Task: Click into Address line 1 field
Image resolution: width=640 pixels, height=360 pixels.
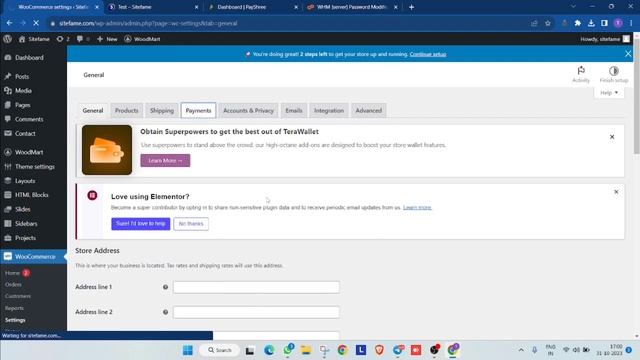Action: [x=256, y=287]
